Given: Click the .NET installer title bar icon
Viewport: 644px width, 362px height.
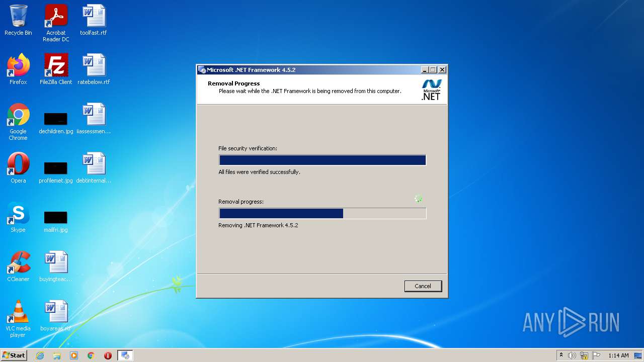Looking at the screenshot, I should pyautogui.click(x=202, y=70).
